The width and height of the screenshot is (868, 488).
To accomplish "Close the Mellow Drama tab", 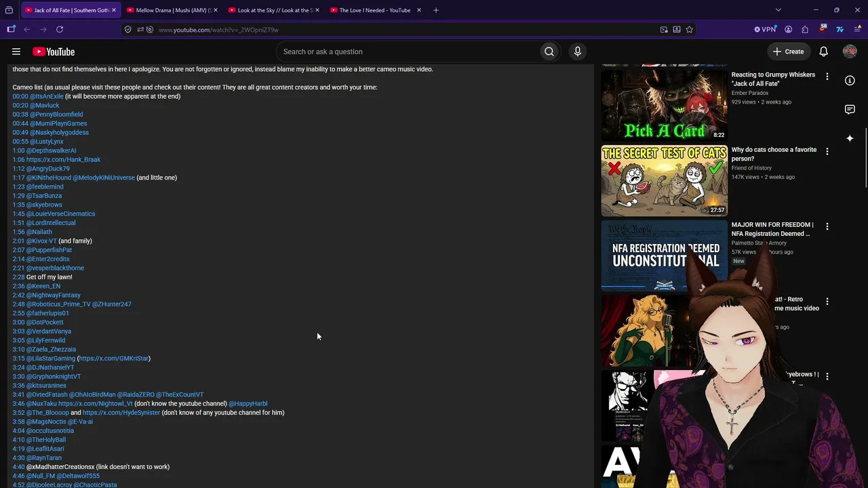I will 216,10.
